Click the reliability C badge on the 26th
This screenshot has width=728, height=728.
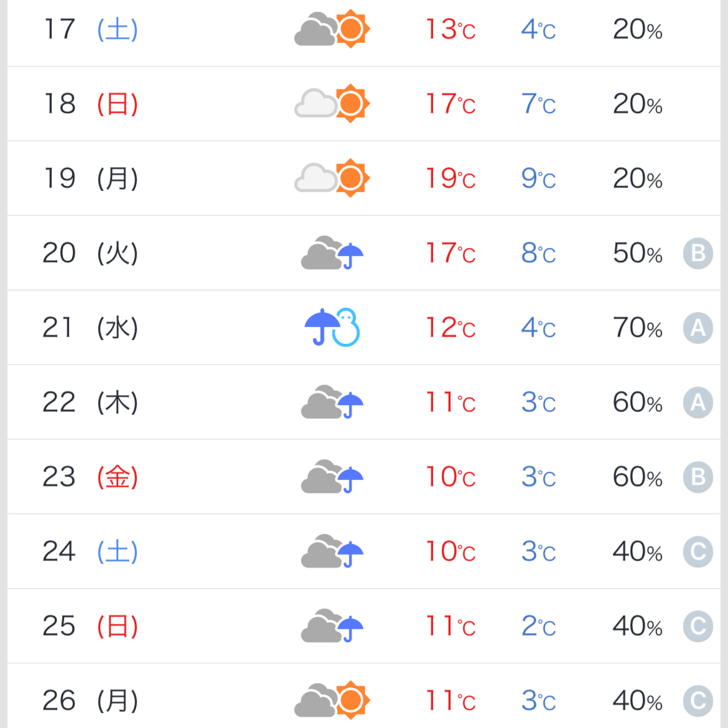tap(697, 701)
